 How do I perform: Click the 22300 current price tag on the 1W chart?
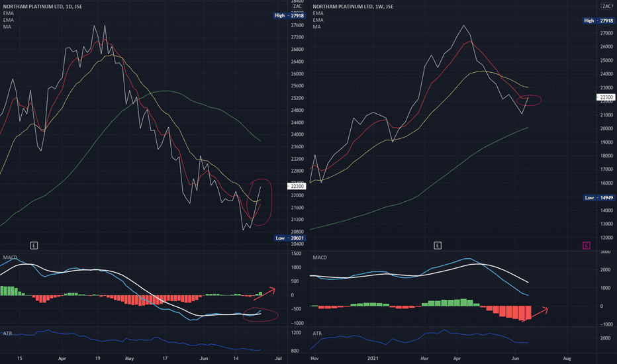[x=606, y=97]
